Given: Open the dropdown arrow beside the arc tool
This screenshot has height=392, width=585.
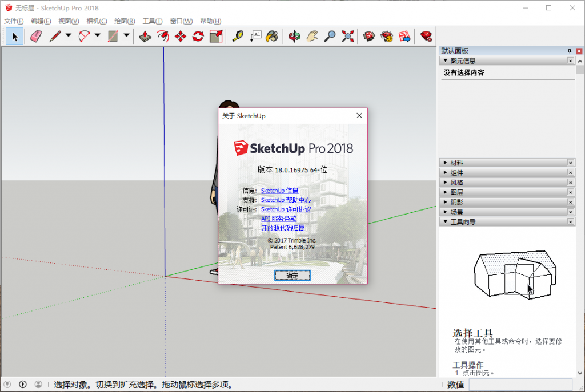Looking at the screenshot, I should click(x=98, y=36).
